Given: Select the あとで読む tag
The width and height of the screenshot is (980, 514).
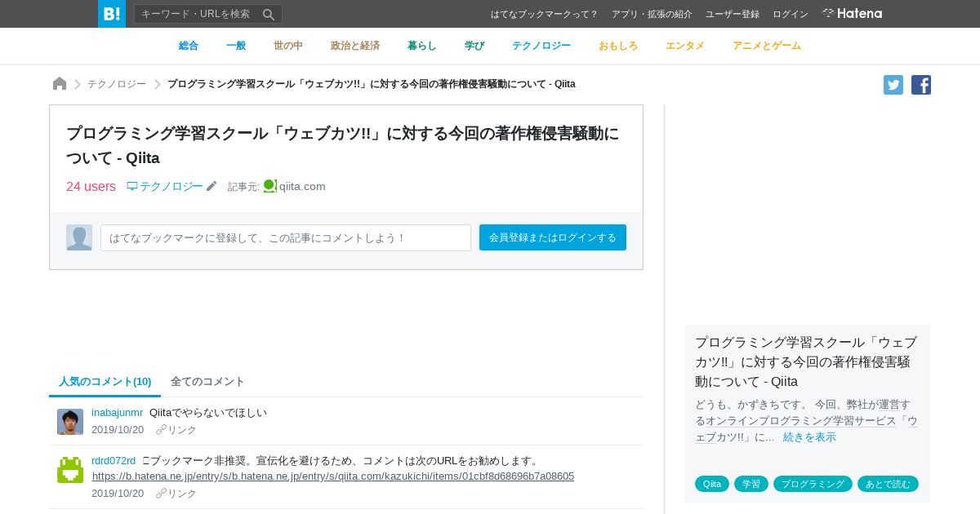Looking at the screenshot, I should pos(888,484).
